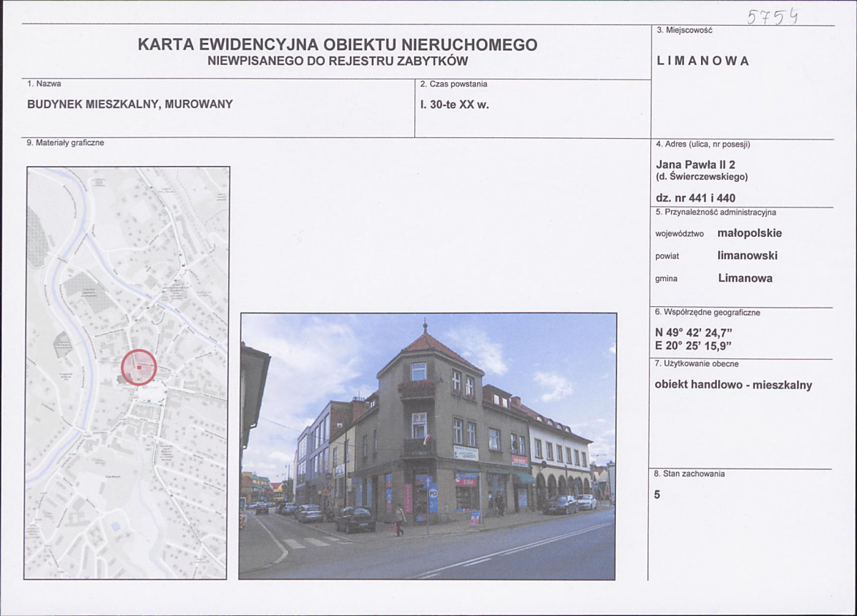Select the longitude 'E 20° 25' 15,9"'

pos(693,346)
